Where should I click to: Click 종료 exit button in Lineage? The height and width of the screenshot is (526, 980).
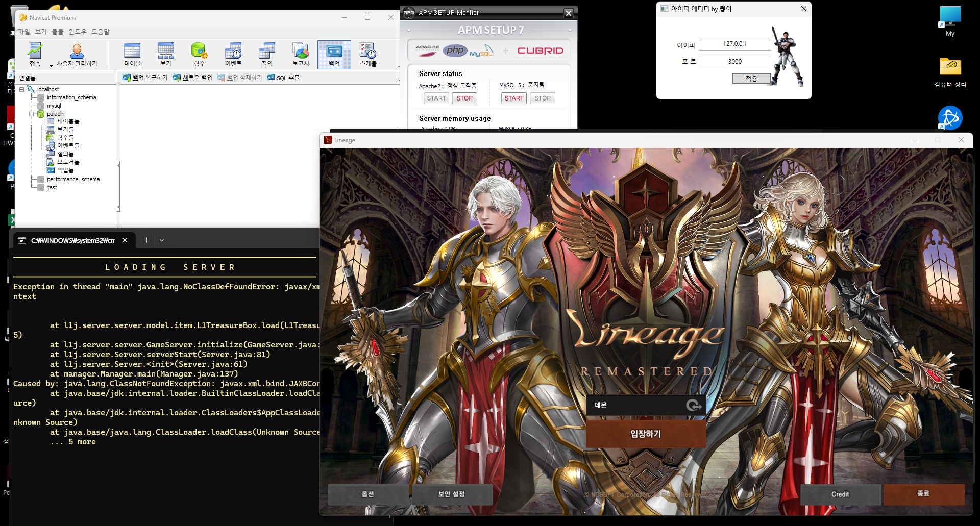point(924,494)
